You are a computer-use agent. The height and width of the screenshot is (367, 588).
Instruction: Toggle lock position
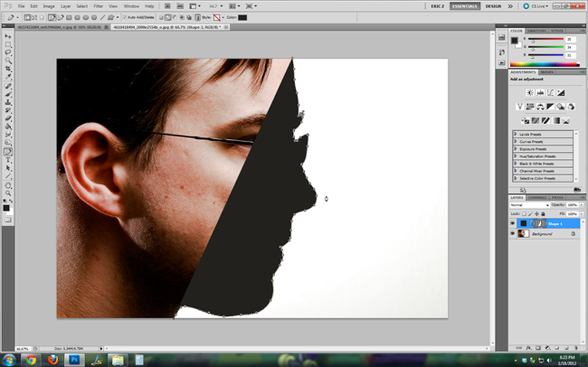click(537, 213)
